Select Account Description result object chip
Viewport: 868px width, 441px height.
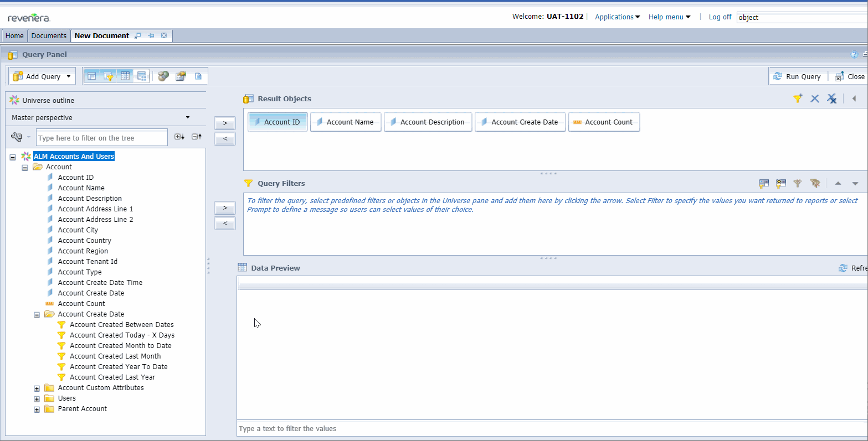[x=428, y=122]
